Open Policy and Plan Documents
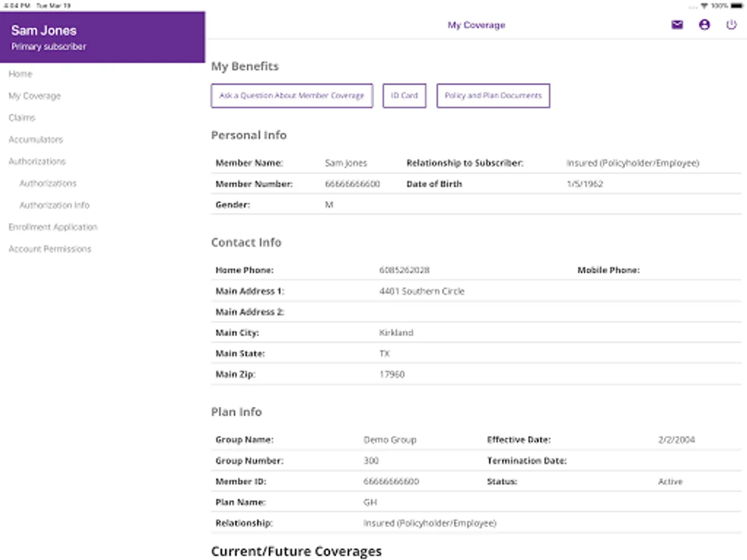This screenshot has width=747, height=560. pos(493,96)
